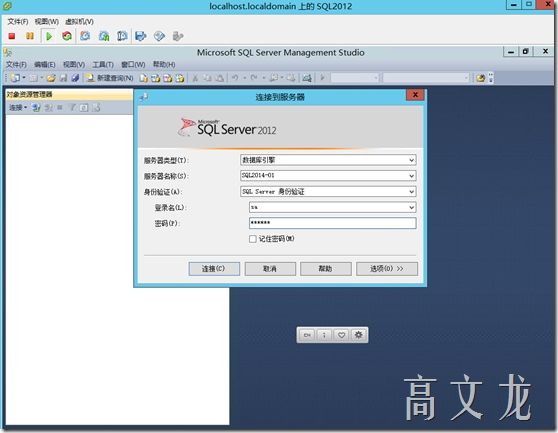Click the open file folder icon
558x433 pixels.
coord(51,78)
